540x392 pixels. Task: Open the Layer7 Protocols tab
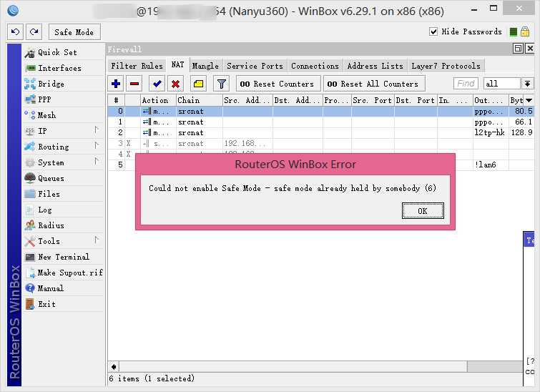coord(446,66)
